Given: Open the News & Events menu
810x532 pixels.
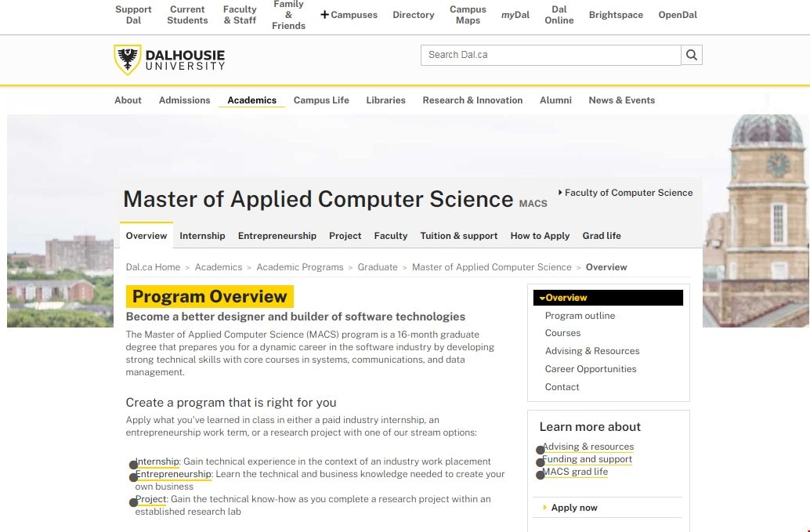Looking at the screenshot, I should click(x=621, y=100).
